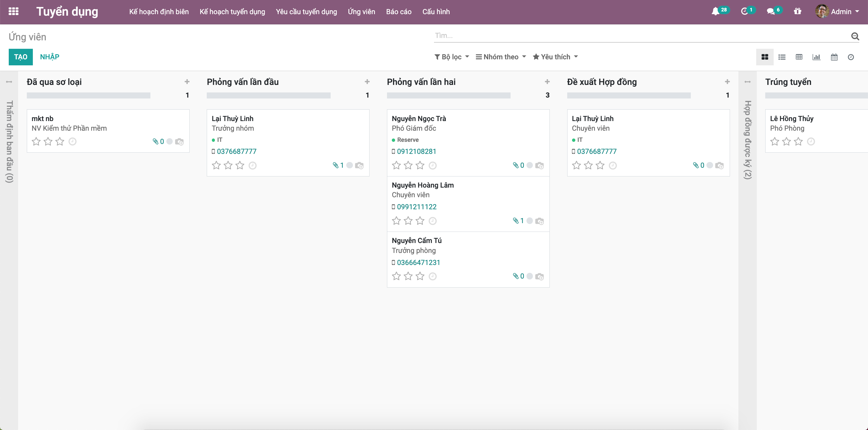Image resolution: width=868 pixels, height=430 pixels.
Task: Expand folded column Hợp đồng được ký
Action: pyautogui.click(x=747, y=140)
